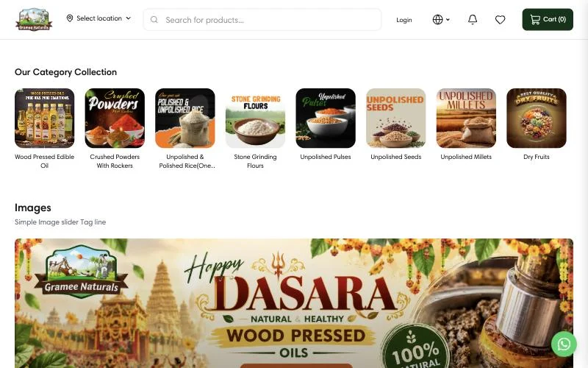Choose the Unpolished Pulses category image
The image size is (588, 368).
[x=326, y=118]
